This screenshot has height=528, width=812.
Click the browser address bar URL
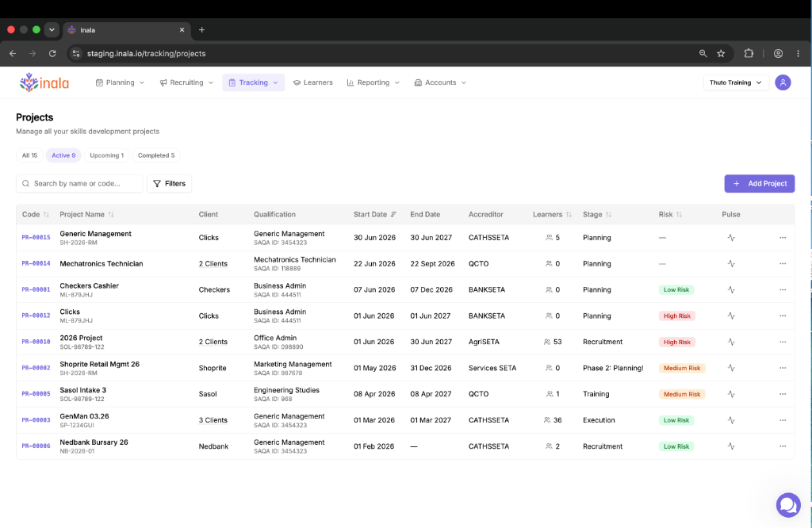(x=146, y=53)
